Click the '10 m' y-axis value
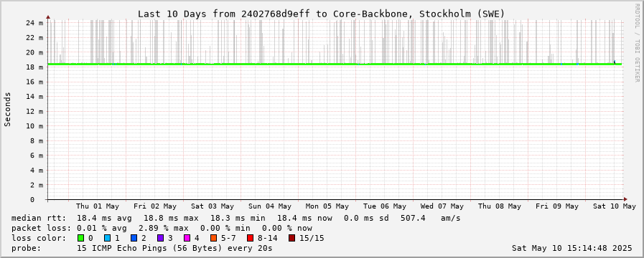The width and height of the screenshot is (644, 258). 34,126
